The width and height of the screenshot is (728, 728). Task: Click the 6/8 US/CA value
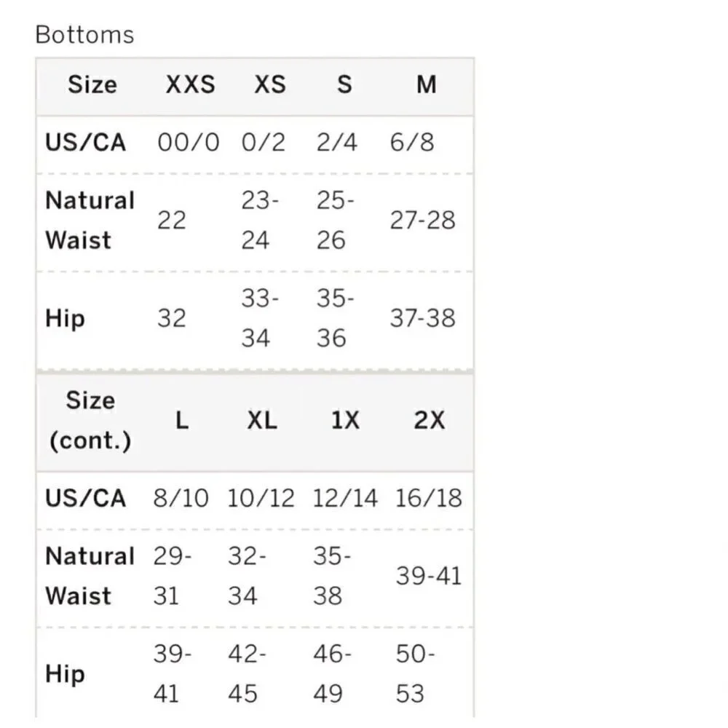tap(412, 142)
